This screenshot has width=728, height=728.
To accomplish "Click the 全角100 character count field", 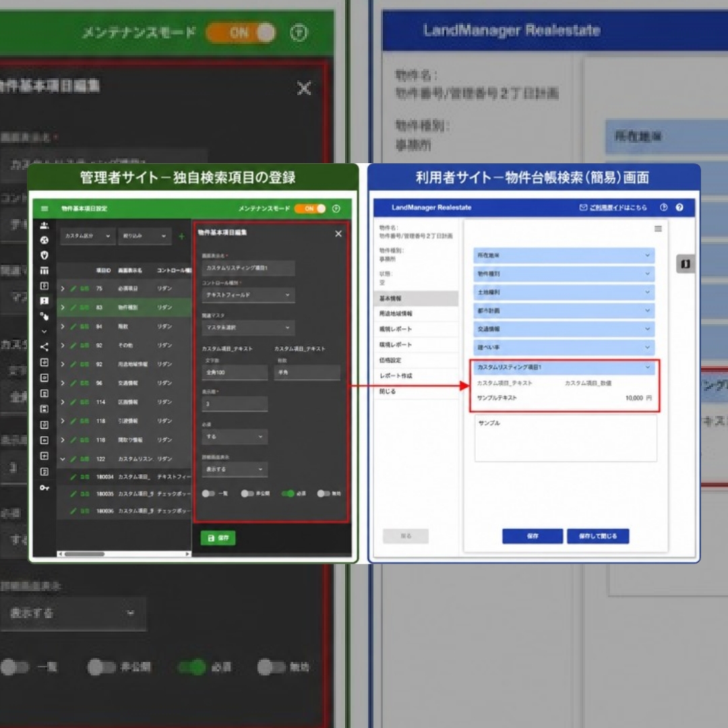I will 235,372.
